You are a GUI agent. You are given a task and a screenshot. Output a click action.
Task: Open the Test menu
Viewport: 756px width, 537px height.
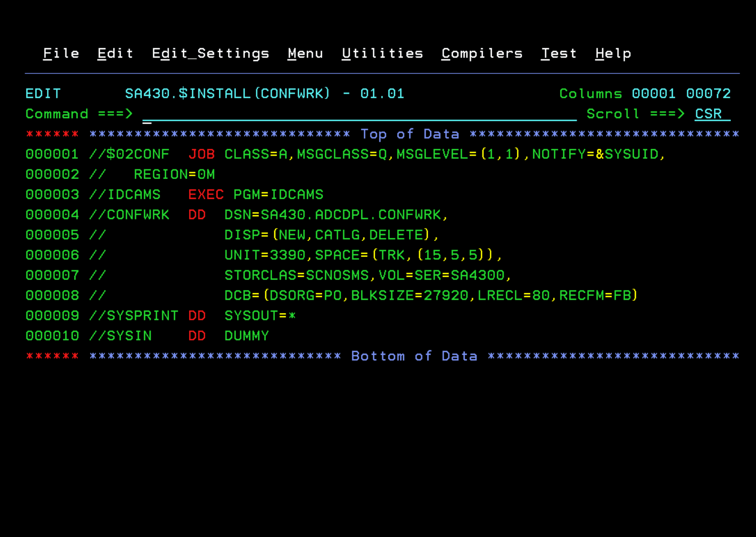click(559, 53)
